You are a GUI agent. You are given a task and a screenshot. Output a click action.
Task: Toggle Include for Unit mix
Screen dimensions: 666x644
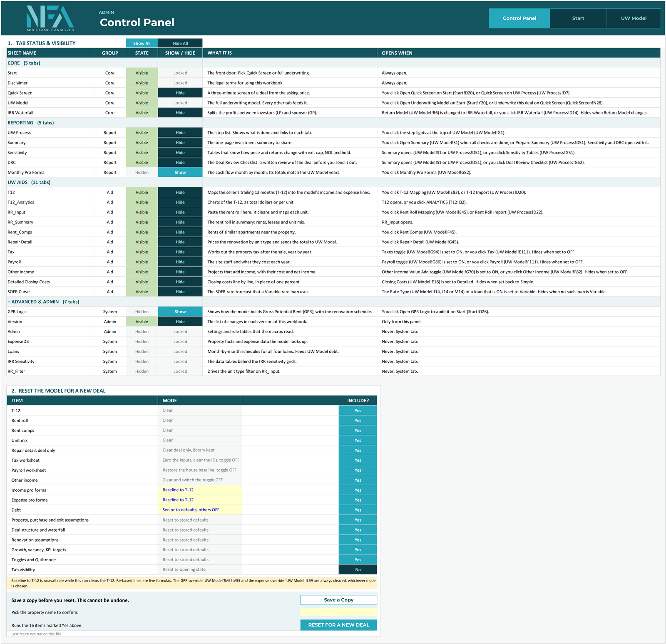358,441
